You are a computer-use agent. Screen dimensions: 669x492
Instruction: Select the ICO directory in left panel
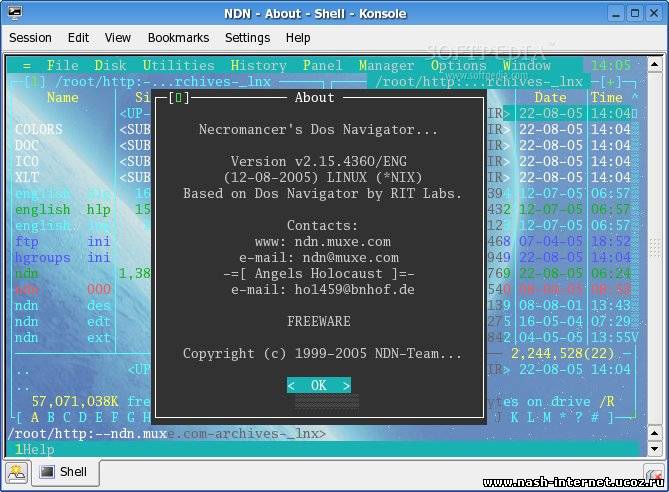pyautogui.click(x=26, y=161)
